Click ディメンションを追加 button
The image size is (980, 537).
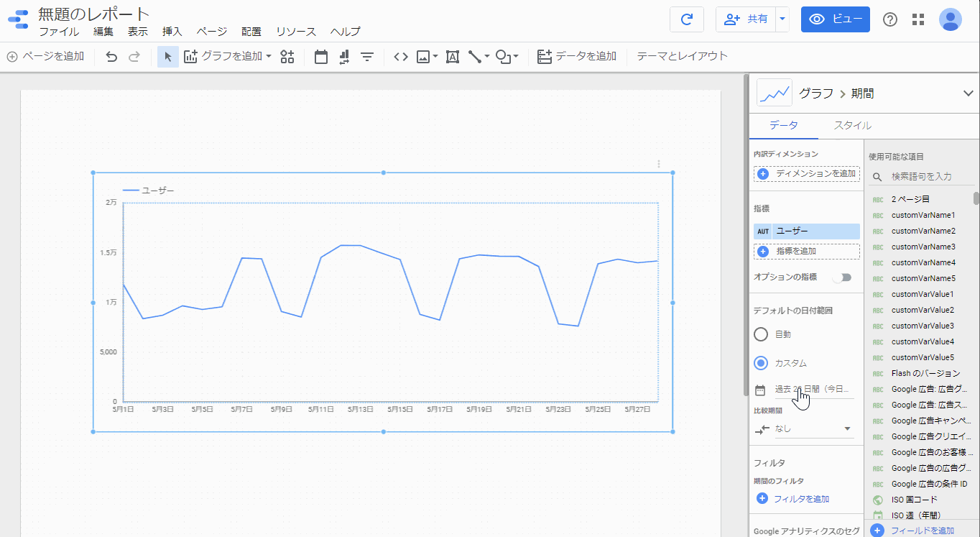coord(807,173)
